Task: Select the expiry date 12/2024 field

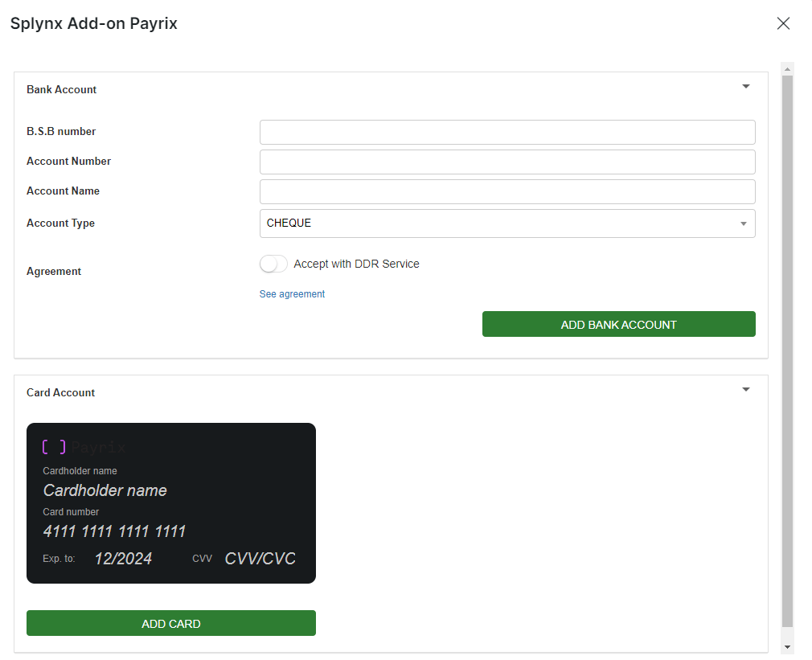Action: [123, 559]
